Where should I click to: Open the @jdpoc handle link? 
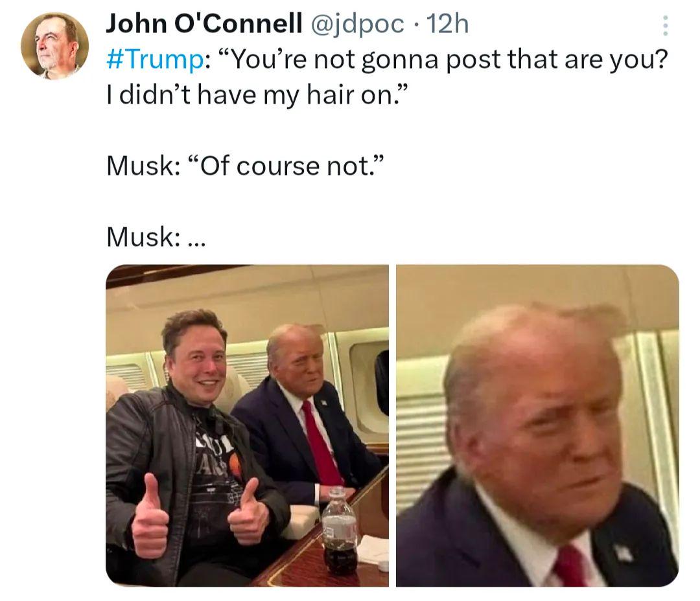(356, 24)
